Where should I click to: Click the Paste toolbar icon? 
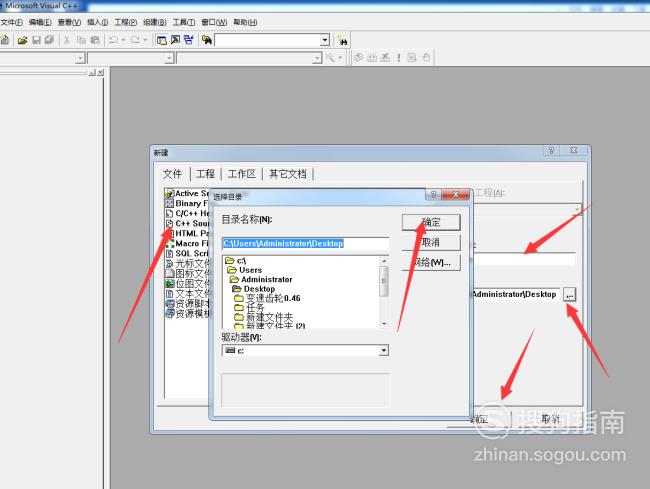95,40
